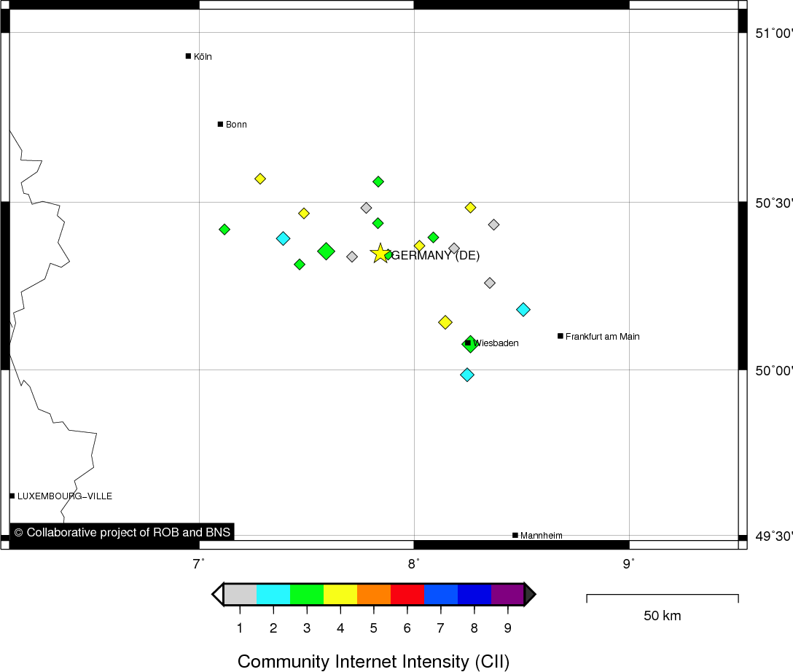This screenshot has height=672, width=793.
Task: Select the Frankfurt am Main city marker
Action: point(560,336)
